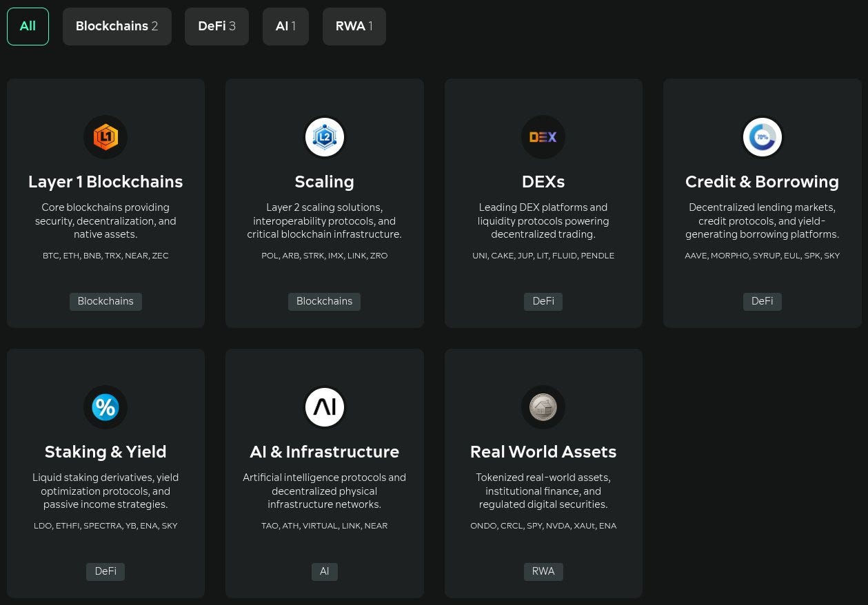Click token list BTC, ETH, BNB, TRX, NEAR, ZEC
The width and height of the screenshot is (868, 605).
tap(105, 256)
